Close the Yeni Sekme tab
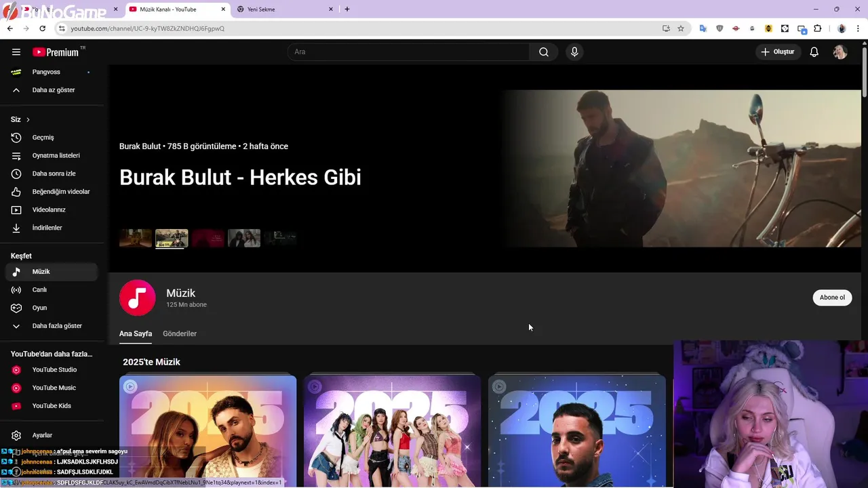 [x=331, y=9]
